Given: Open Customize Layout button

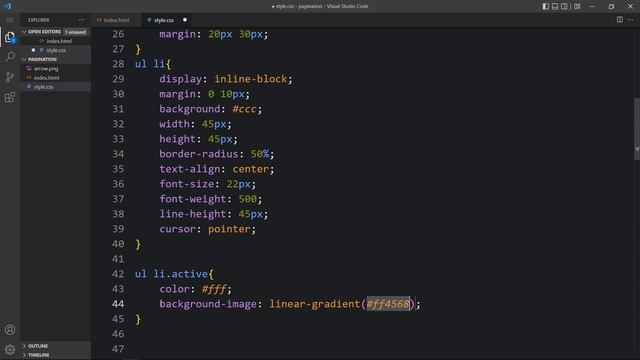Looking at the screenshot, I should pos(577,6).
